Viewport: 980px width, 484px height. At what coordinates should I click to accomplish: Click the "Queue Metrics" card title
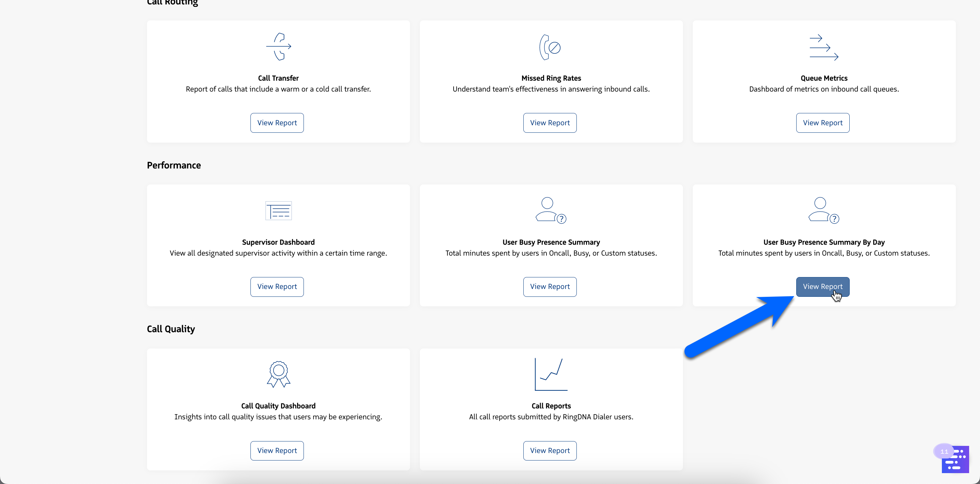point(824,78)
